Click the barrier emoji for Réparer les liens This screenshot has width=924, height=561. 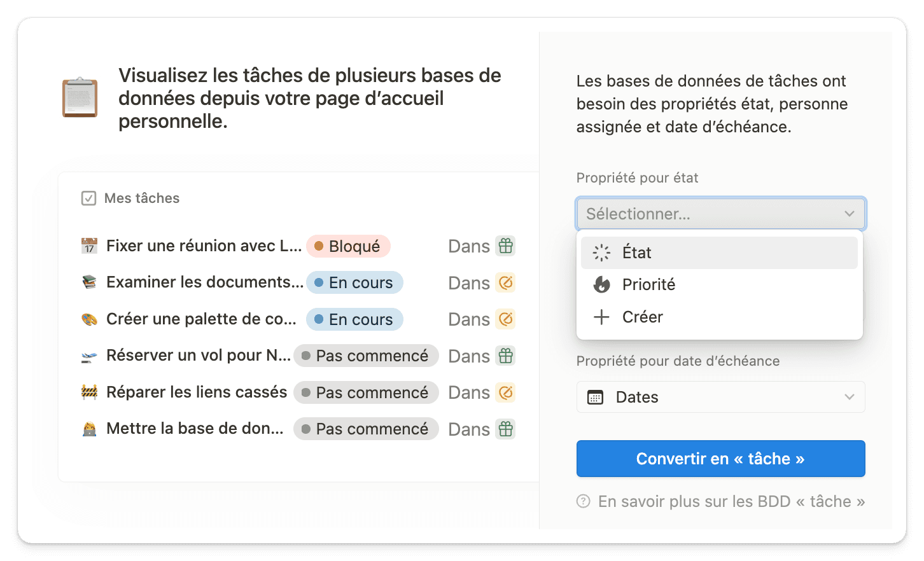point(89,392)
